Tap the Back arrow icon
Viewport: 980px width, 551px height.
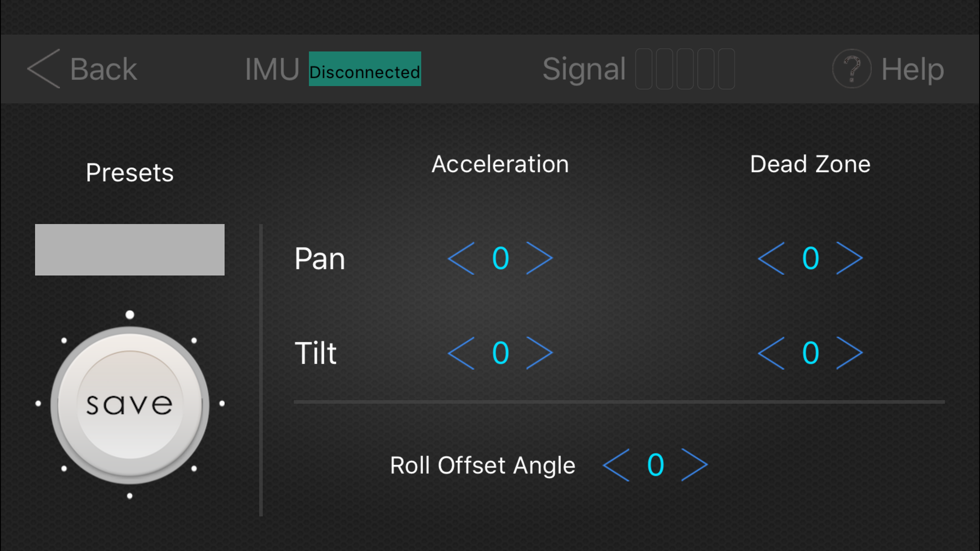pyautogui.click(x=43, y=69)
